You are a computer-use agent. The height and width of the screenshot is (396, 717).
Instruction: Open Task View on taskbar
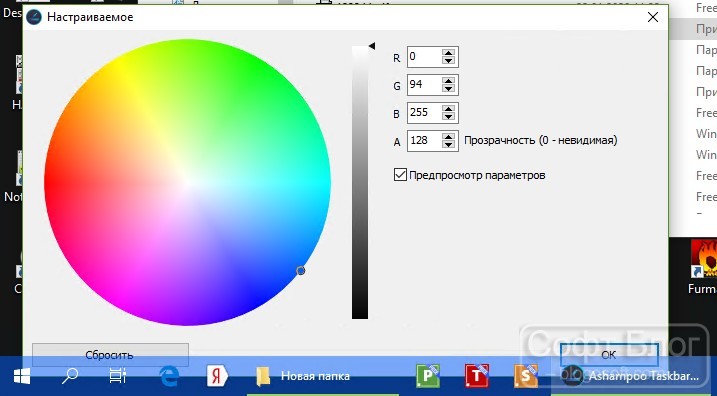118,376
